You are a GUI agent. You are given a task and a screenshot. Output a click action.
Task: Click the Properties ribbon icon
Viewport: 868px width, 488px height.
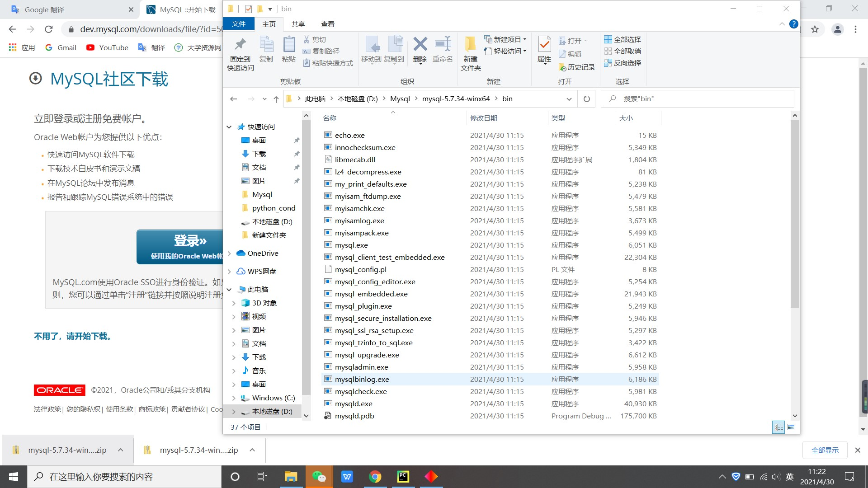click(544, 50)
